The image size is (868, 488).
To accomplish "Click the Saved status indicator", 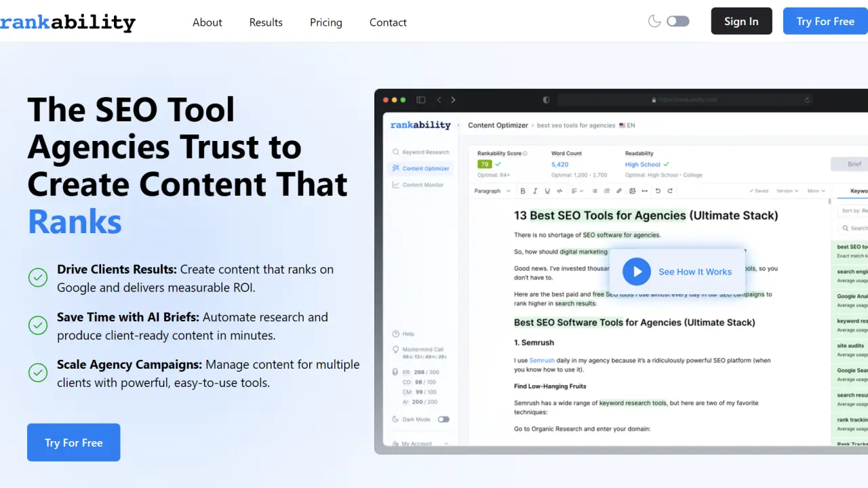I will [x=759, y=191].
